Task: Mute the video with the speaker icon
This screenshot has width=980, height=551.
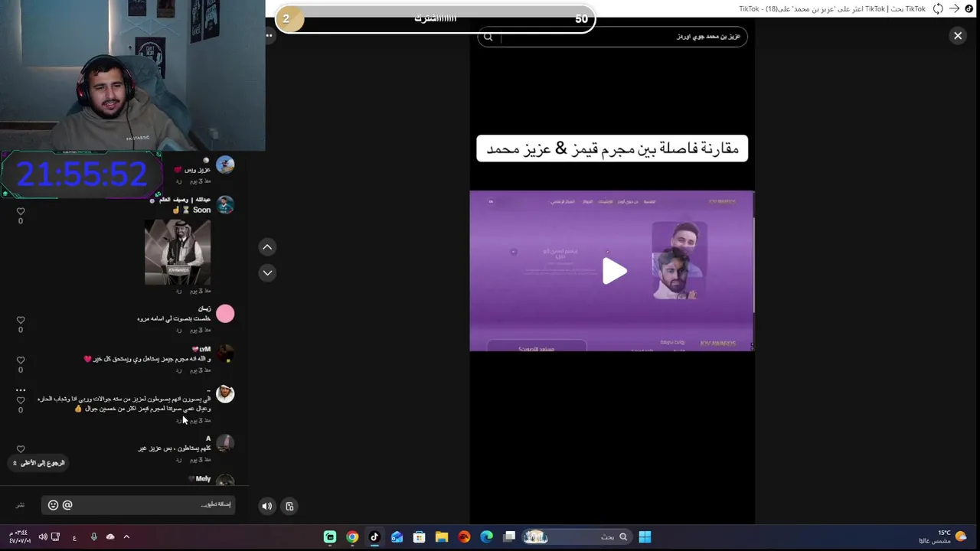Action: pos(266,506)
